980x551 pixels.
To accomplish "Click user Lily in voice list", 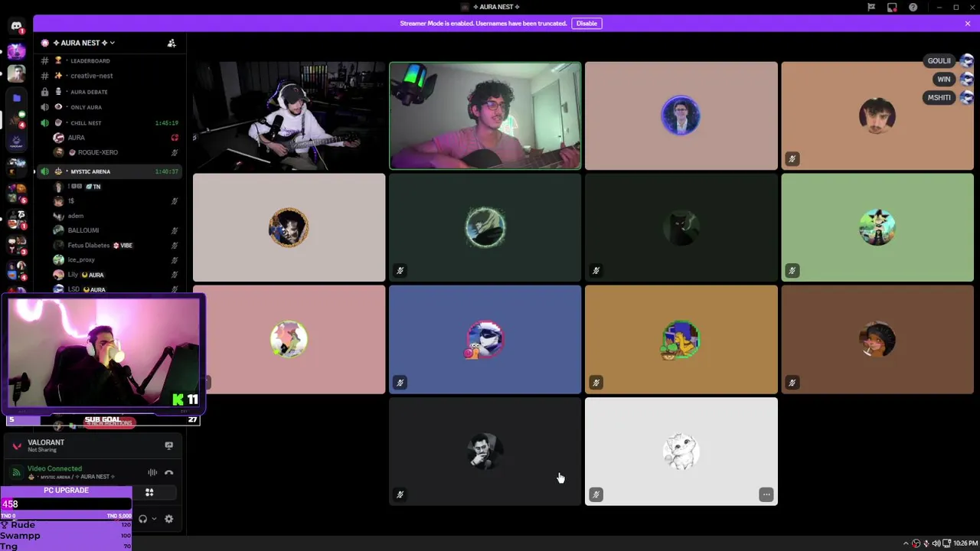I will (116, 274).
